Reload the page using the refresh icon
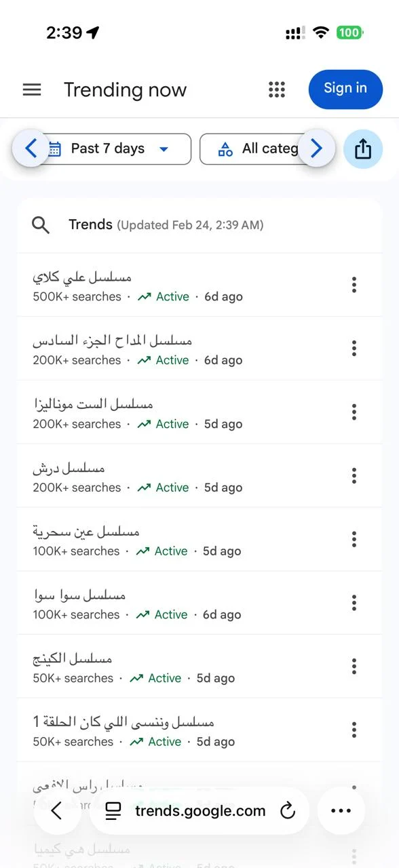 point(288,810)
